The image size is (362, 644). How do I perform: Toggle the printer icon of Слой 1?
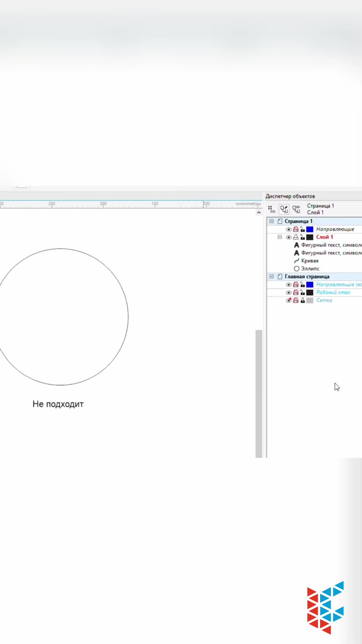point(296,237)
